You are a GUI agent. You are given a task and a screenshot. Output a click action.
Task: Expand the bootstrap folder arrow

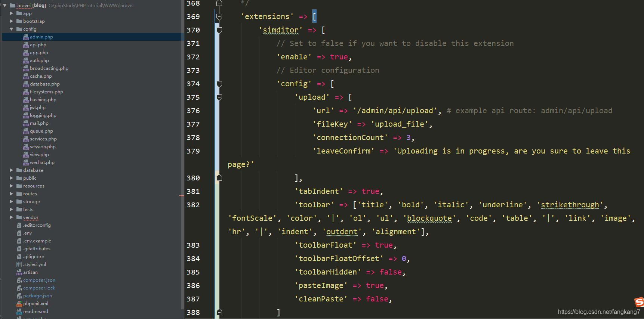(x=12, y=21)
